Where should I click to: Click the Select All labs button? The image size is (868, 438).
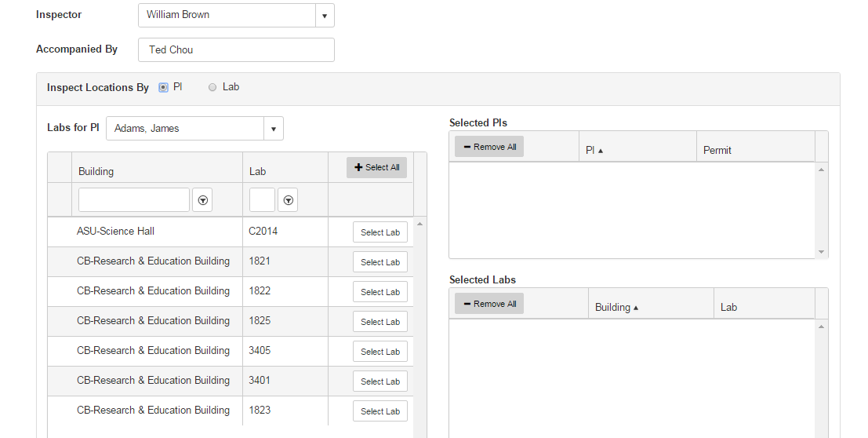(376, 167)
